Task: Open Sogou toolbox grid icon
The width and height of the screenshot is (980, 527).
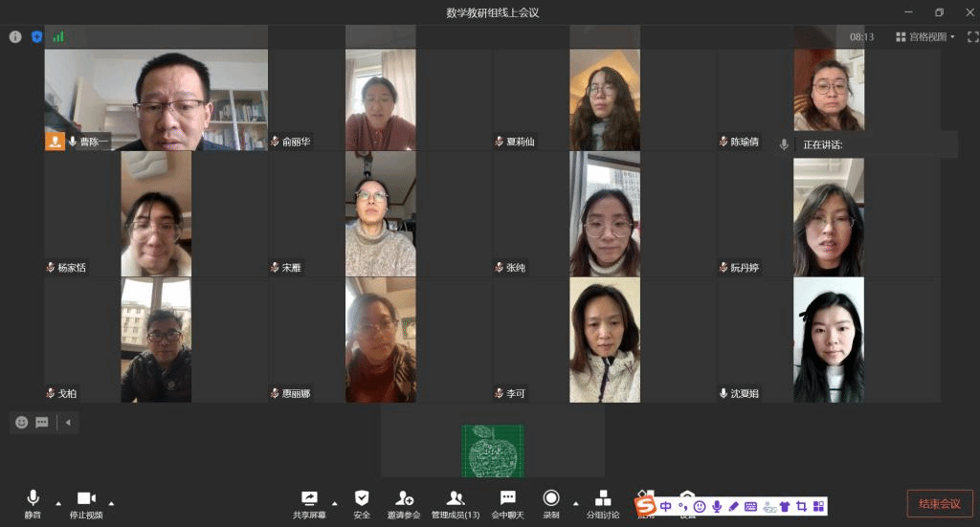Action: [819, 506]
